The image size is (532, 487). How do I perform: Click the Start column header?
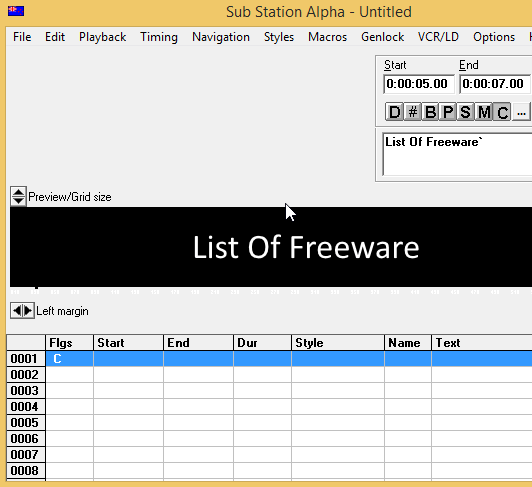[x=128, y=343]
